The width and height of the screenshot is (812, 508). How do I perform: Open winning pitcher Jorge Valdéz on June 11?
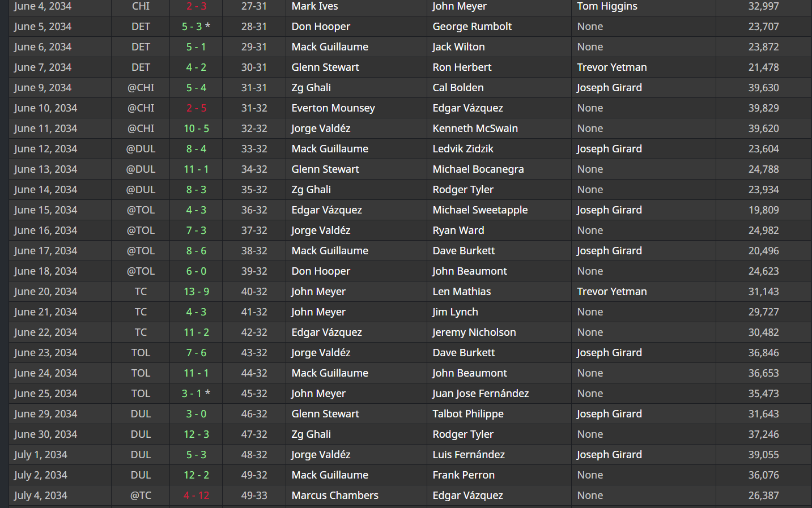[321, 129]
